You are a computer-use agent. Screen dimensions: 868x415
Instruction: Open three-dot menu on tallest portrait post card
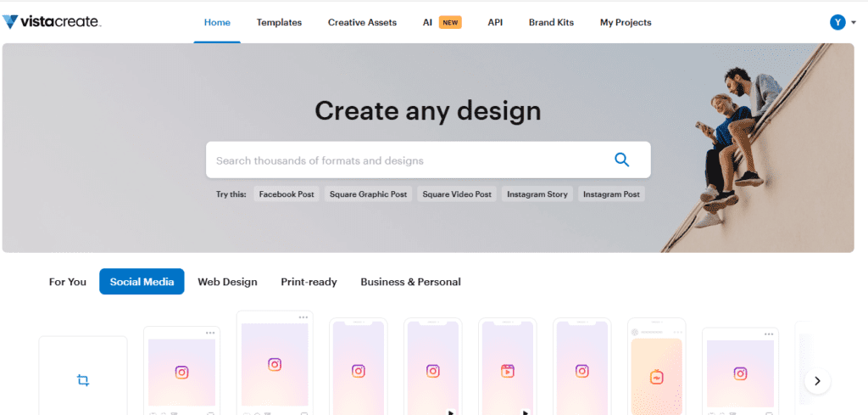coord(303,317)
